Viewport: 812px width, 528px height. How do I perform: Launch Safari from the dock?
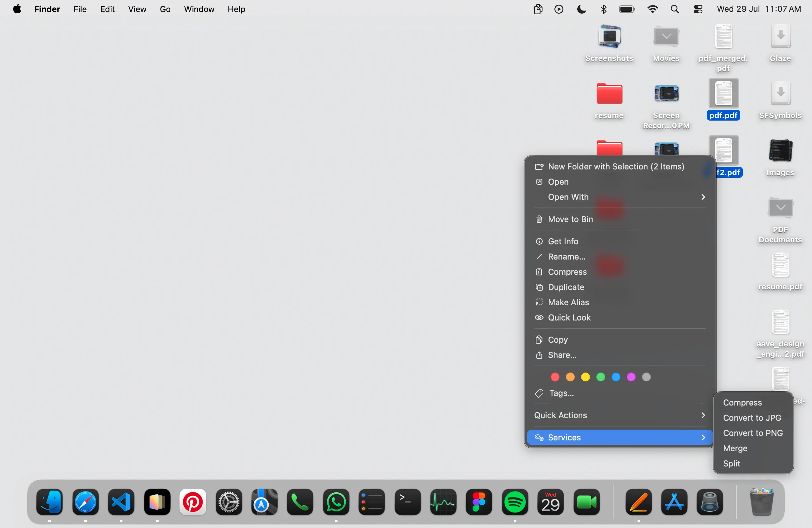coord(85,502)
